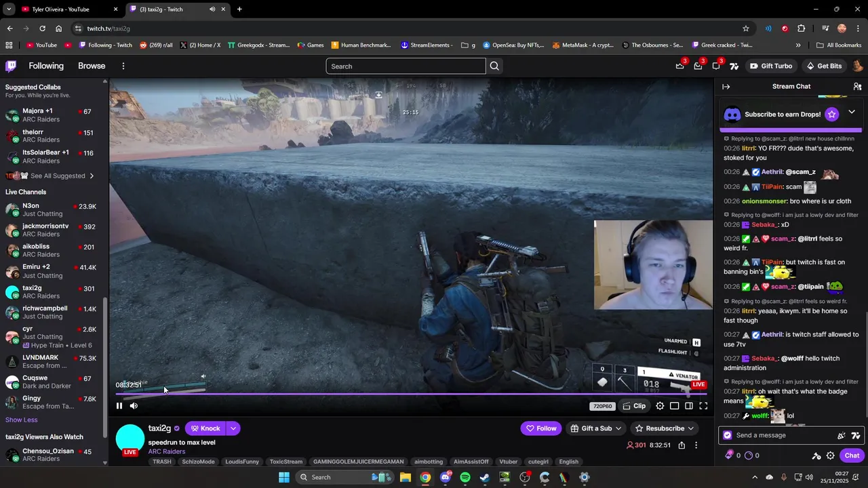Open the three-dot menu beside Browse
This screenshot has height=488, width=868.
tap(123, 66)
